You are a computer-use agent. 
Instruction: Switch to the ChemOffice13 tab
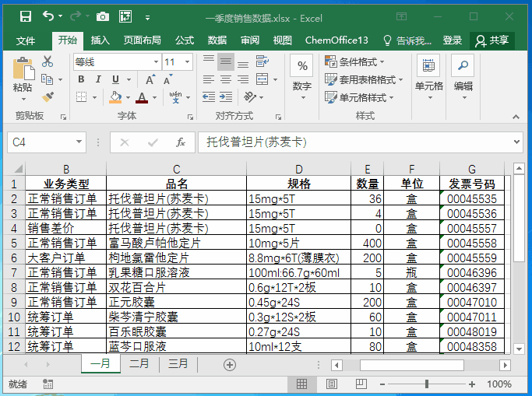coord(336,40)
